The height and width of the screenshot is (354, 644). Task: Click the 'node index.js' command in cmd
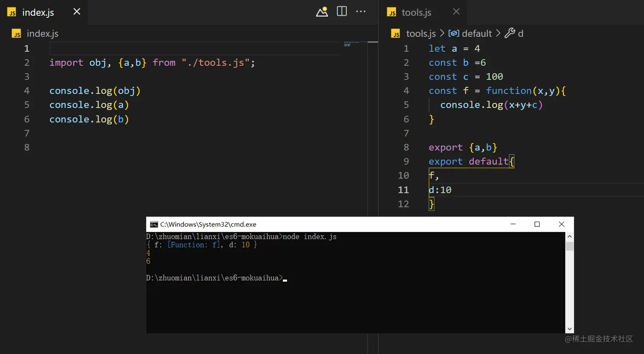[x=310, y=237]
